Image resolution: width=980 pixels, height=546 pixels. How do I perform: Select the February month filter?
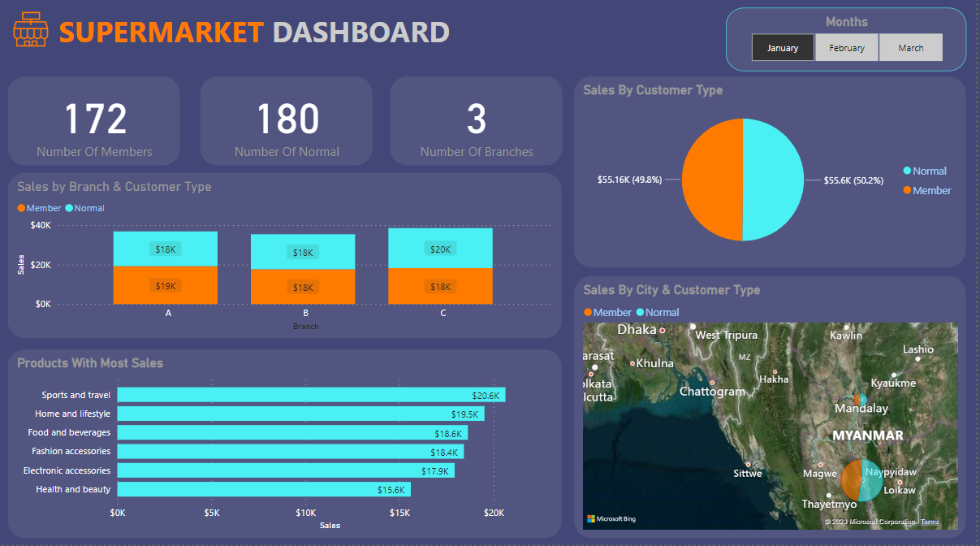846,47
